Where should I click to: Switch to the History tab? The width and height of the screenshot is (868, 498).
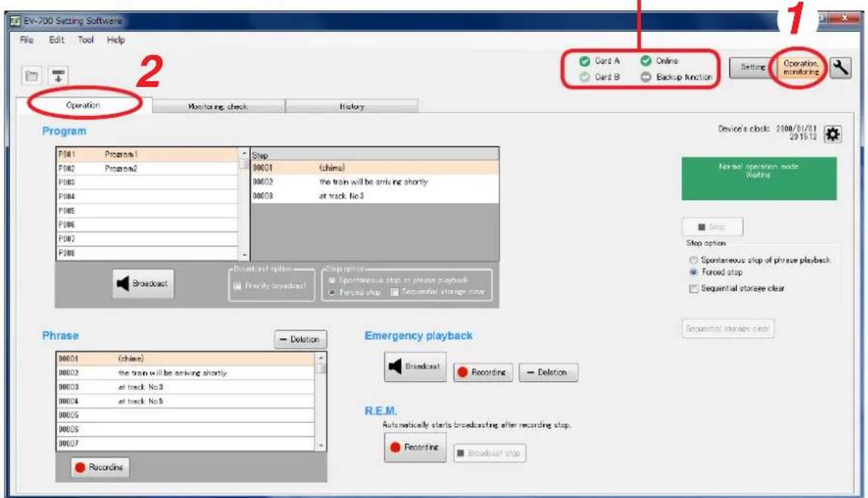click(352, 107)
